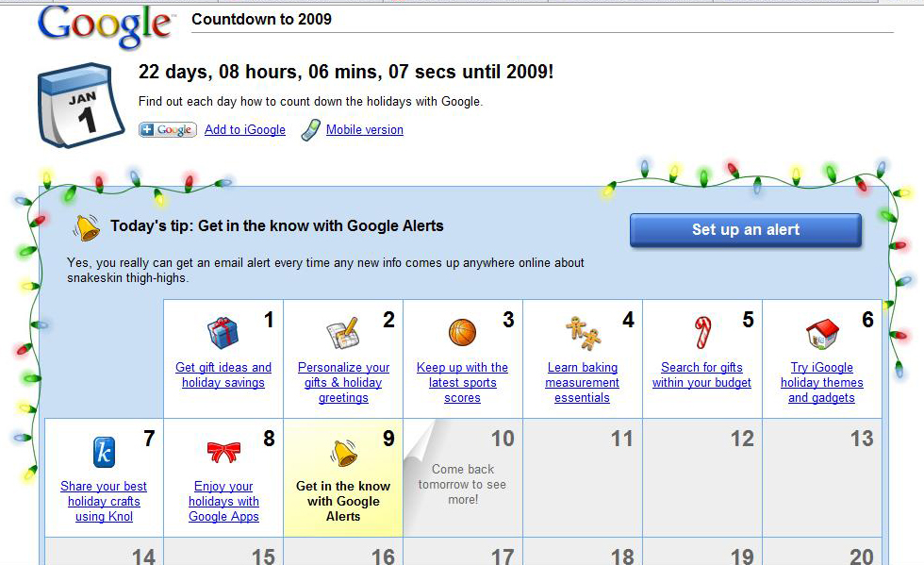Open Learn baking measurement essentials link

[x=583, y=382]
